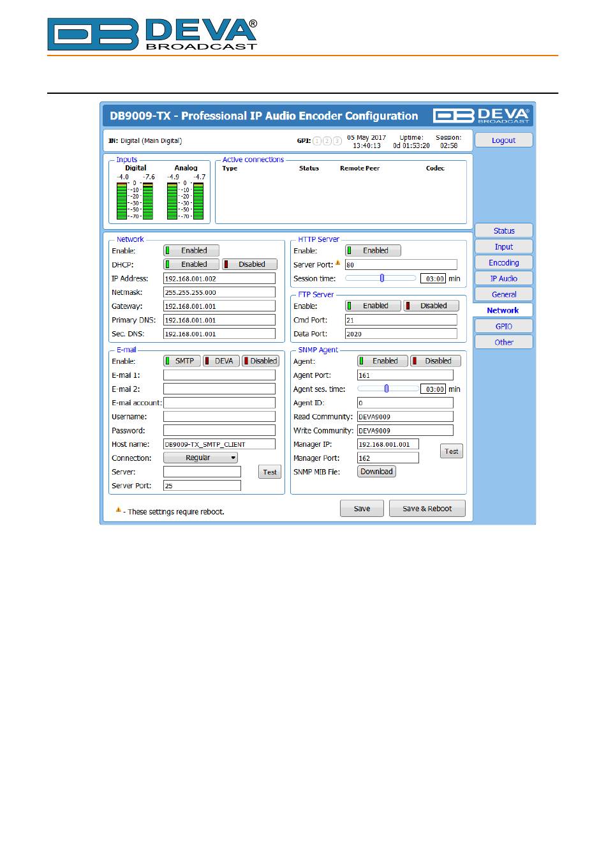606x868 pixels.
Task: Click Save & Reboot
Action: click(427, 509)
